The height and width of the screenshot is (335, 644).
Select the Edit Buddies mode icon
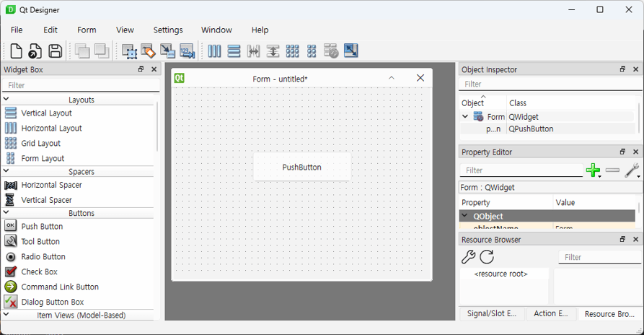tap(167, 51)
